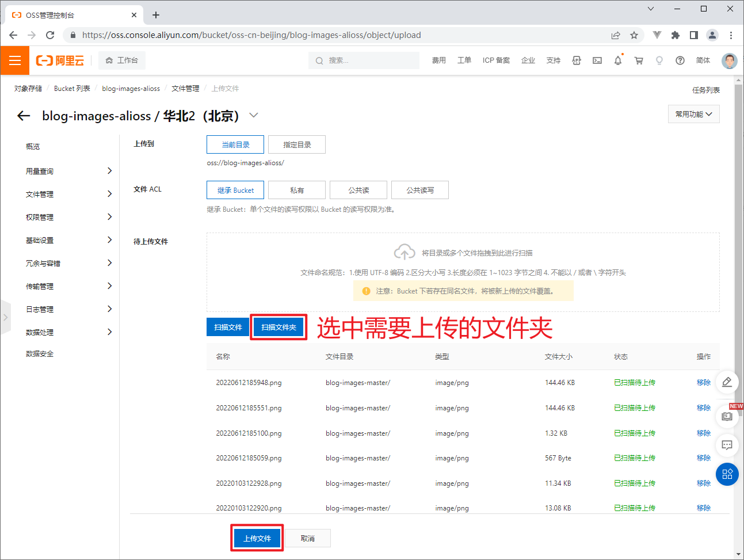Click the floating edit pencil icon
The height and width of the screenshot is (560, 744).
point(727,382)
